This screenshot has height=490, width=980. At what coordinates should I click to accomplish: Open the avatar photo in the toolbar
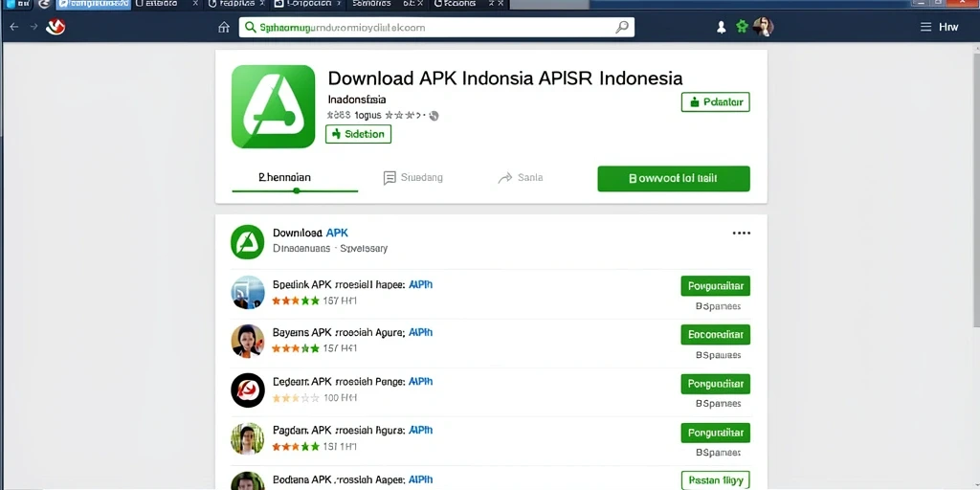point(764,26)
